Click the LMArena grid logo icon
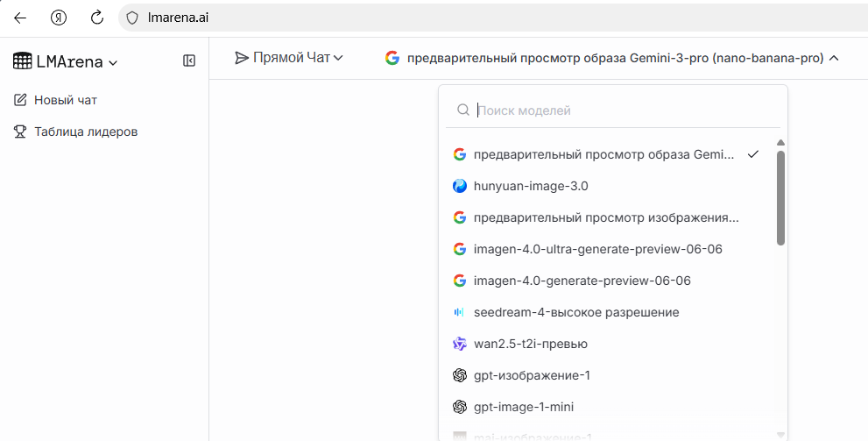 [x=22, y=61]
